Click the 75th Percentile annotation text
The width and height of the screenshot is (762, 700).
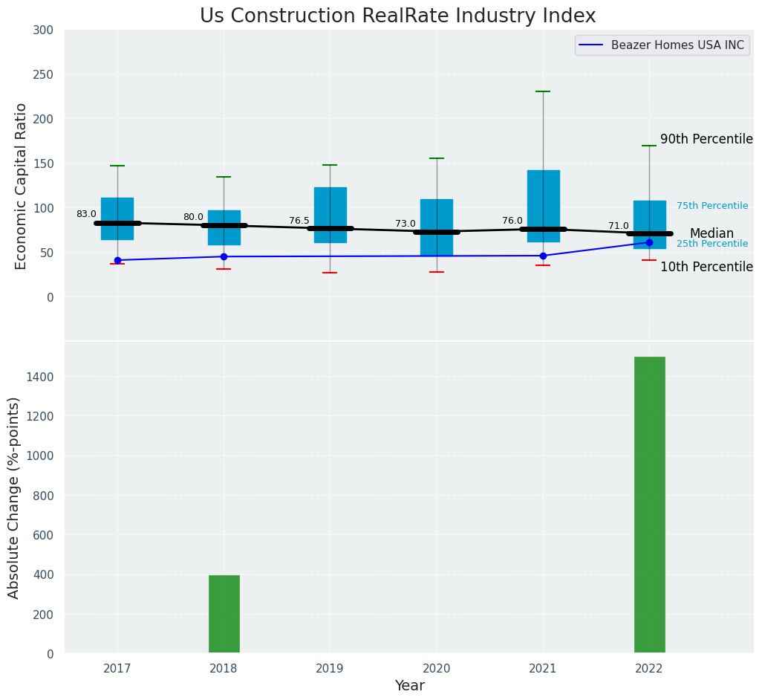pyautogui.click(x=711, y=206)
